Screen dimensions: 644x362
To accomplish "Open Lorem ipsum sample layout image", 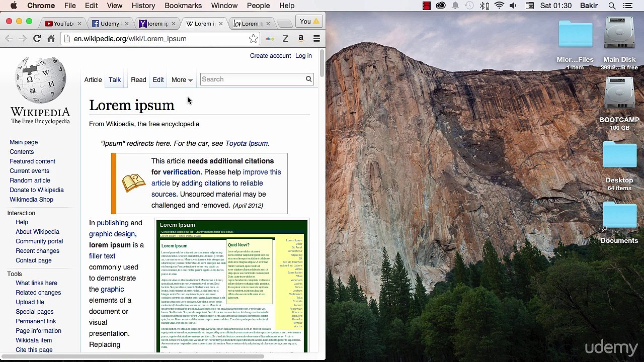I will coord(231,286).
